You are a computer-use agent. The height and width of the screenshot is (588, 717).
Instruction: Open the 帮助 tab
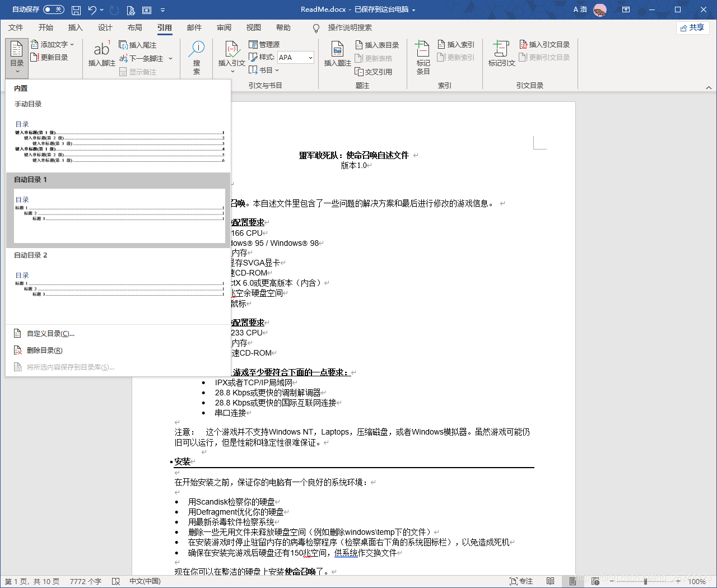[x=283, y=27]
